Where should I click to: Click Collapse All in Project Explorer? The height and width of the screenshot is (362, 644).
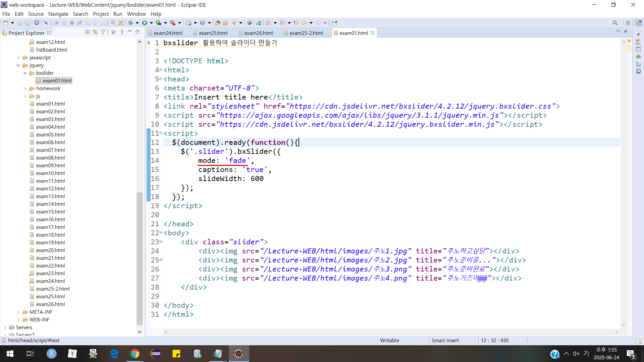click(x=88, y=32)
